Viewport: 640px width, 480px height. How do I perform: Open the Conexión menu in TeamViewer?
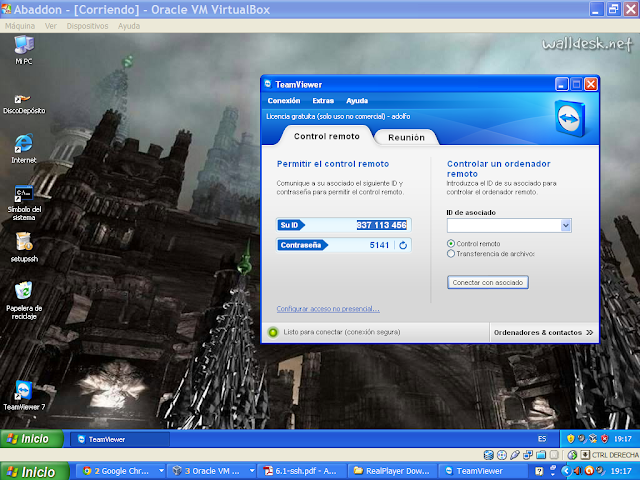pos(284,101)
